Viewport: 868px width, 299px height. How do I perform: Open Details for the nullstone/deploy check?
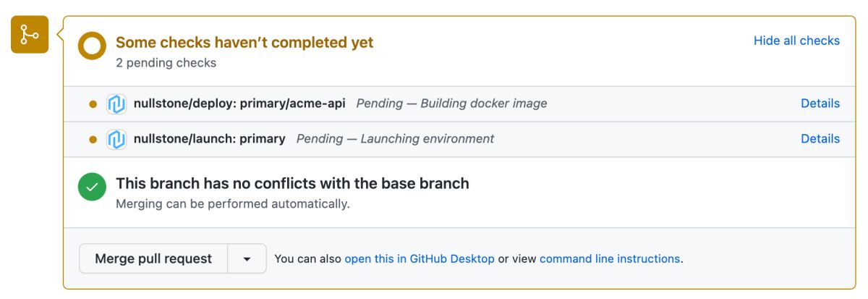[x=820, y=104]
